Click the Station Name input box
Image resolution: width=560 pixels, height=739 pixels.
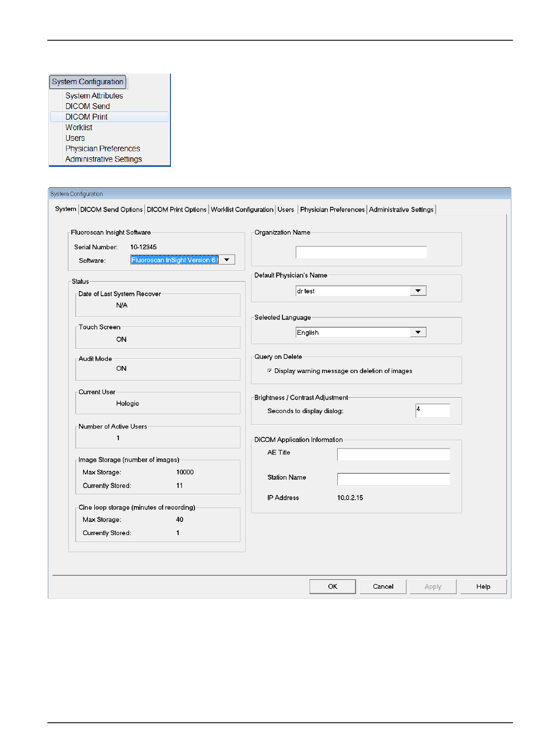(393, 479)
